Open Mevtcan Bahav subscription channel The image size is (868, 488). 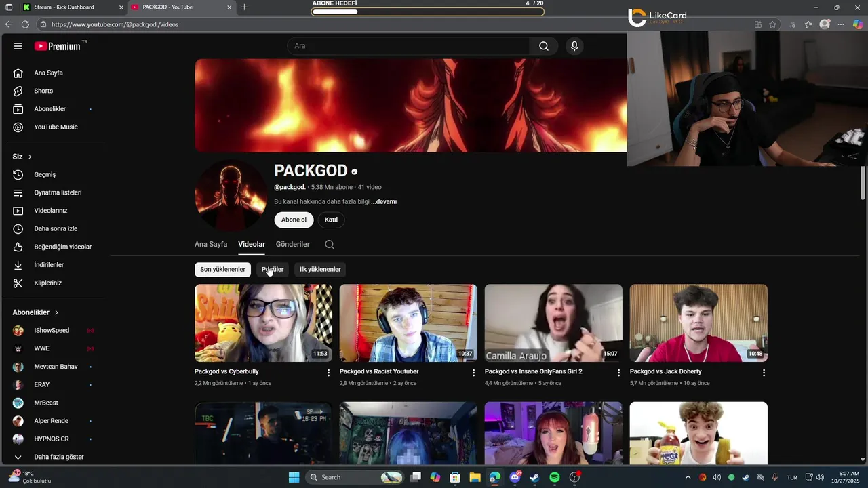click(55, 367)
